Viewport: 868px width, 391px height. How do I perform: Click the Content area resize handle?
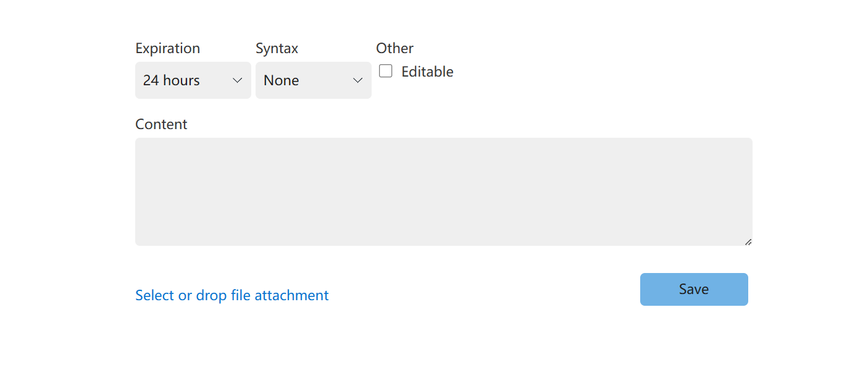point(748,242)
